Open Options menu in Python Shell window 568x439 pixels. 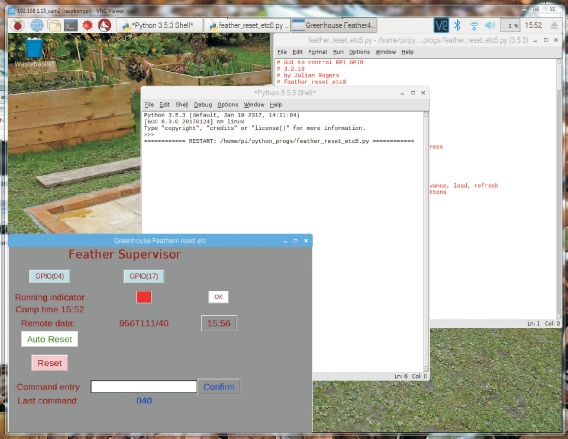pyautogui.click(x=227, y=105)
